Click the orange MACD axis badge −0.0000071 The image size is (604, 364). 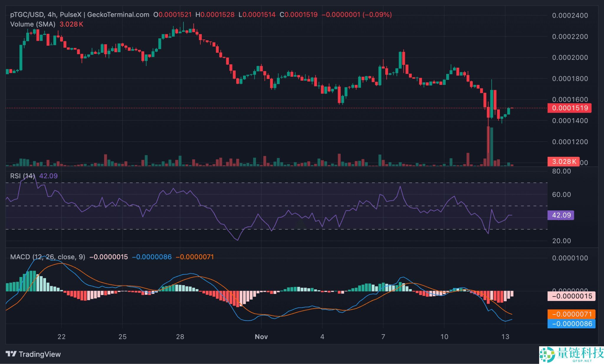[x=572, y=314]
